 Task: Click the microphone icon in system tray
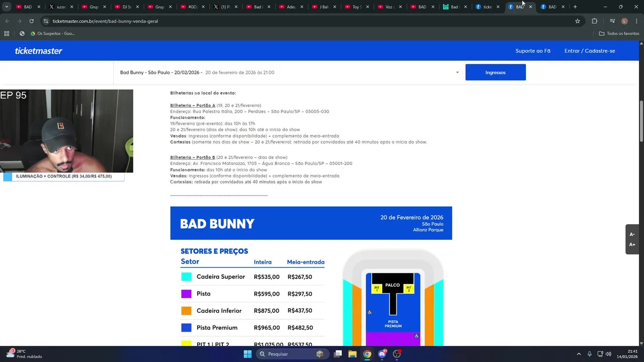[x=589, y=354]
